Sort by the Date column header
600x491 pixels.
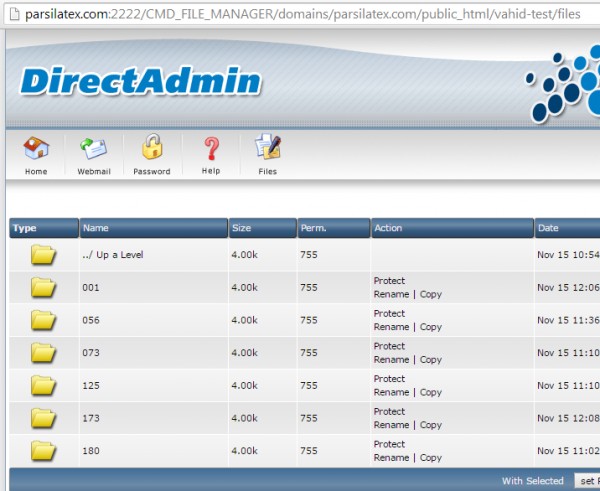point(548,228)
